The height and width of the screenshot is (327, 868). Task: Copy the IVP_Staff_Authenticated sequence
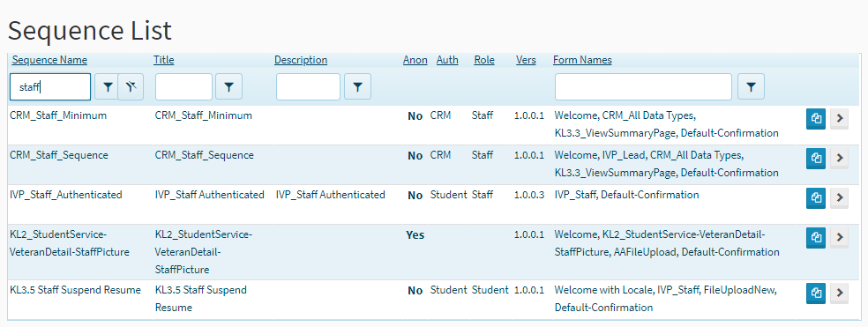tap(815, 197)
